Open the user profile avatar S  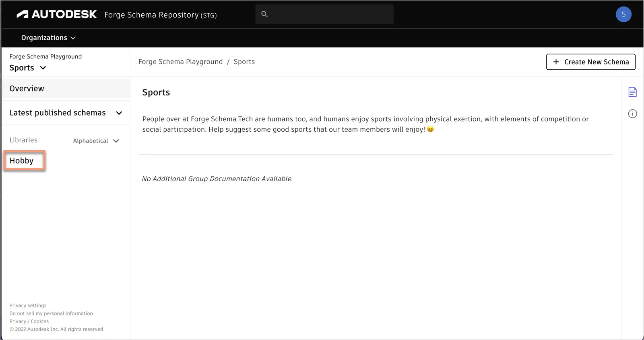623,15
